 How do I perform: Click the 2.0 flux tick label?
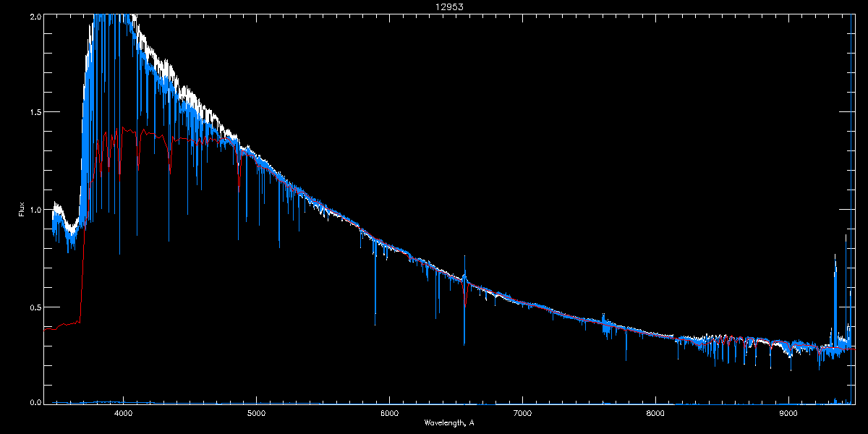coord(34,16)
